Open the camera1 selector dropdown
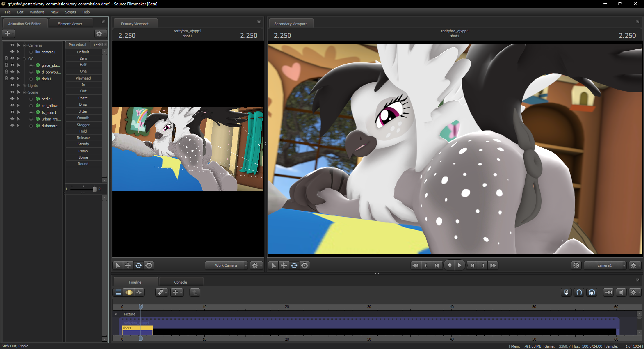Image resolution: width=644 pixels, height=349 pixels. pos(605,265)
